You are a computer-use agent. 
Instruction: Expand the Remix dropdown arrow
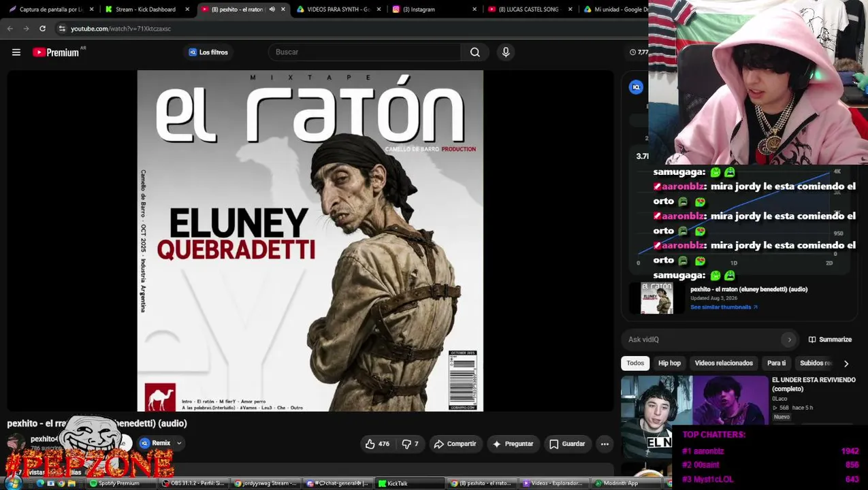pos(179,443)
